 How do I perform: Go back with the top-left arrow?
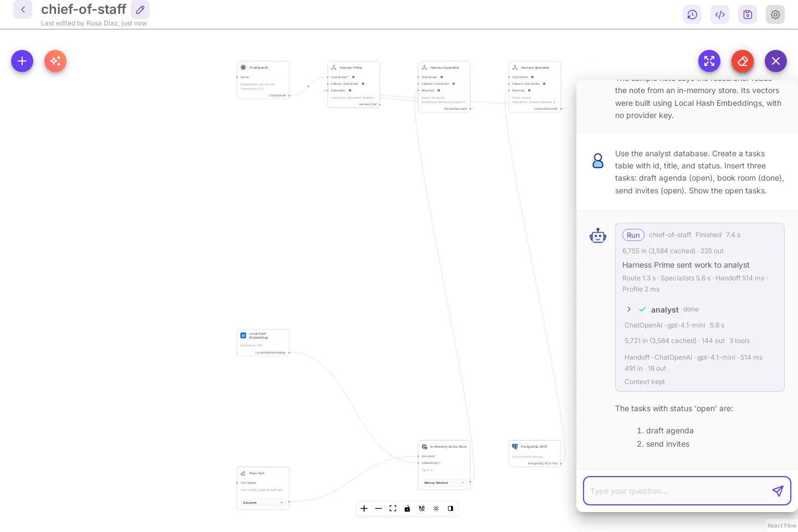pos(23,9)
